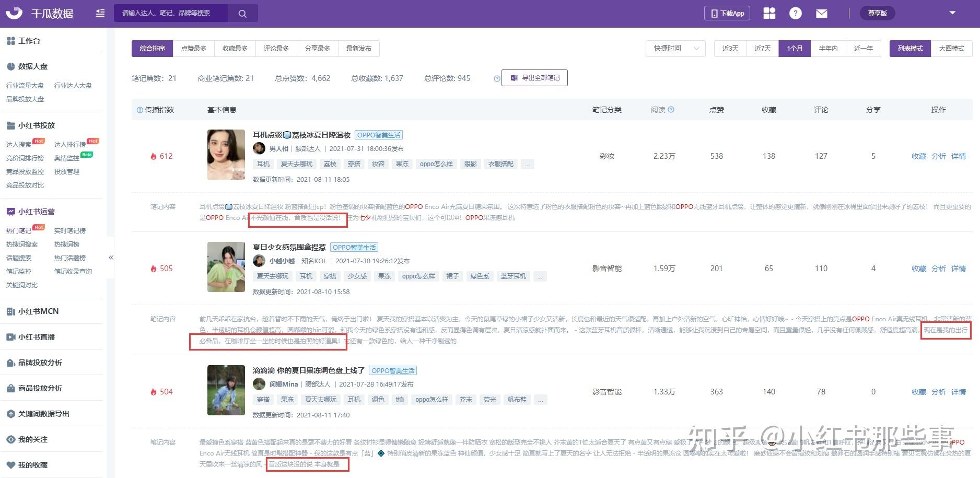Click the 尊享版 badge button
Image resolution: width=980 pixels, height=478 pixels.
coord(878,13)
